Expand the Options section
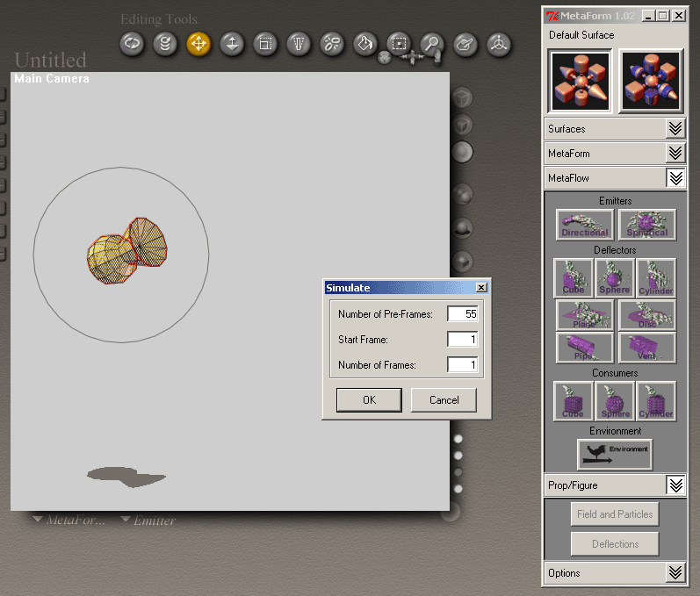Screen dimensions: 700x596 click(675, 573)
